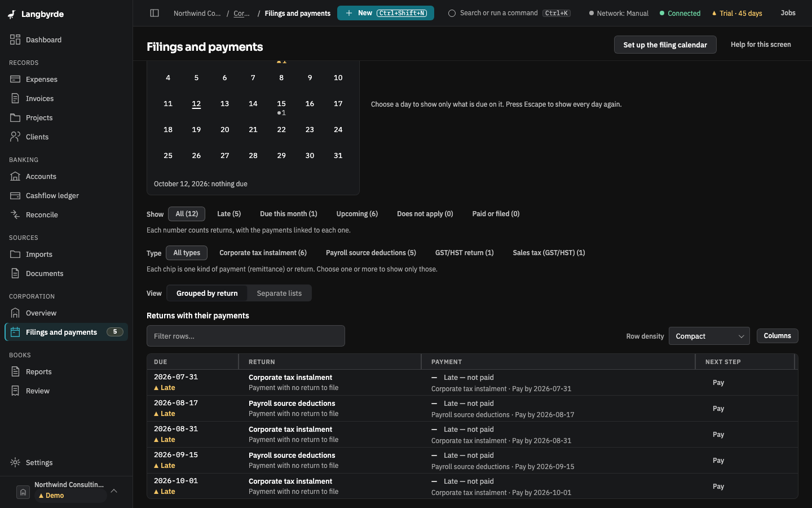Open the Documents icon in sidebar
This screenshot has width=812, height=508.
(15, 273)
